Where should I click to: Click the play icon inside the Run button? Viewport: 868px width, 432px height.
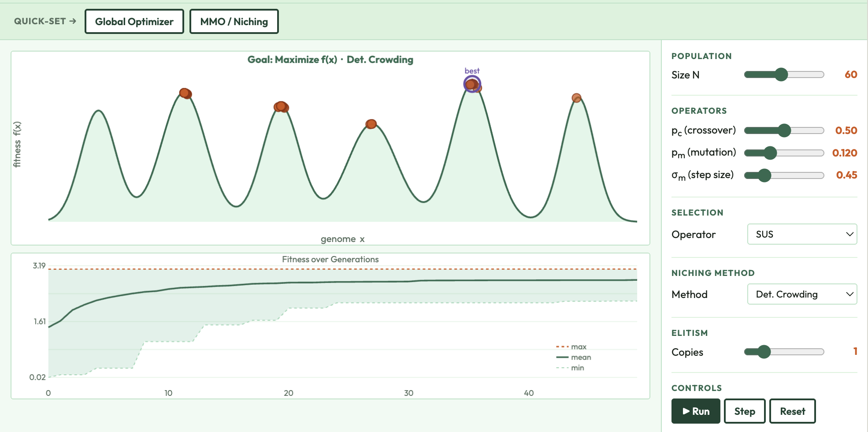686,411
